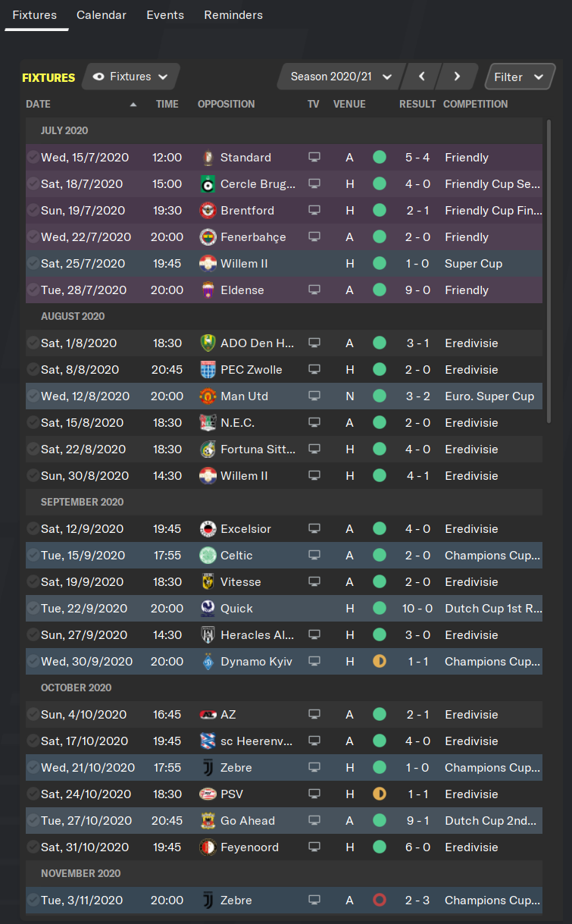This screenshot has height=924, width=572.
Task: Toggle the checkmark on the 24/10/2020 fixture
Action: 33,794
